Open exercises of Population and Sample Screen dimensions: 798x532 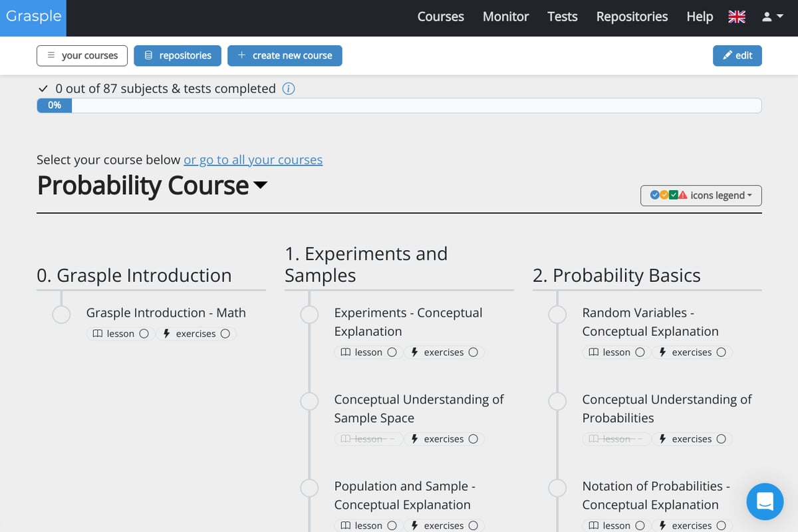444,525
